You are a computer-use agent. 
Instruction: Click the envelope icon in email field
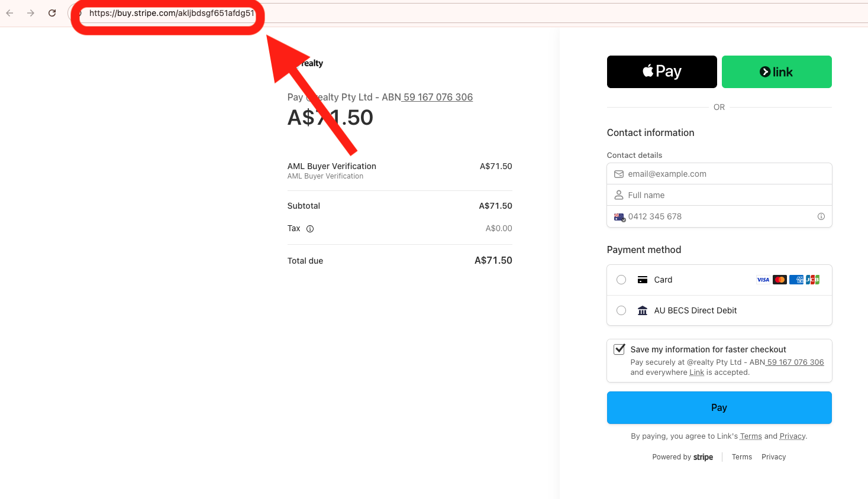(619, 174)
